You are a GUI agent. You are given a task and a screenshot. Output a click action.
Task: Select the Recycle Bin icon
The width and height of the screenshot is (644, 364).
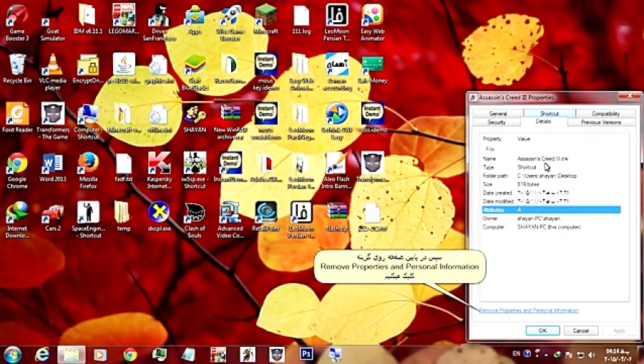(x=17, y=69)
